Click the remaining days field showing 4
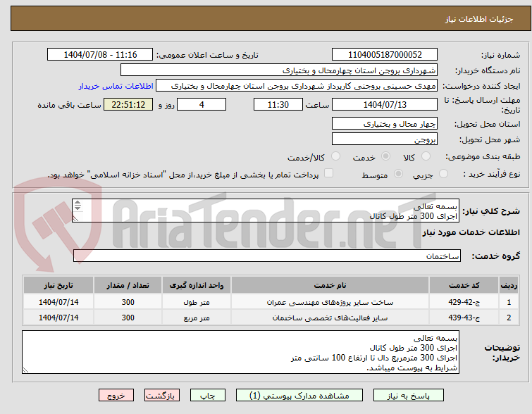This screenshot has width=532, height=414. point(202,104)
